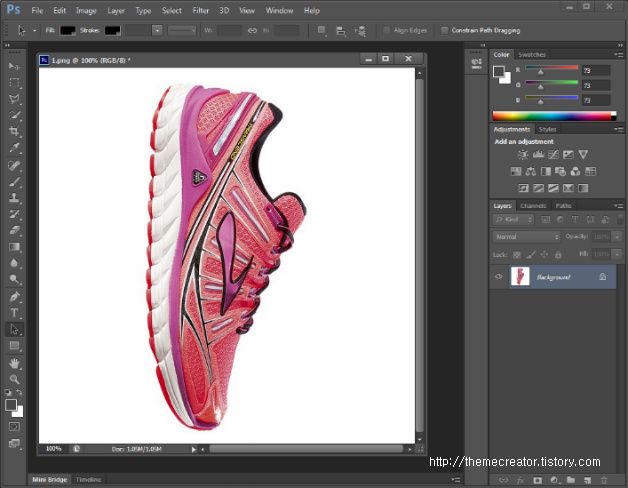Open the Image menu
Viewport: 628px width, 488px height.
tap(86, 11)
